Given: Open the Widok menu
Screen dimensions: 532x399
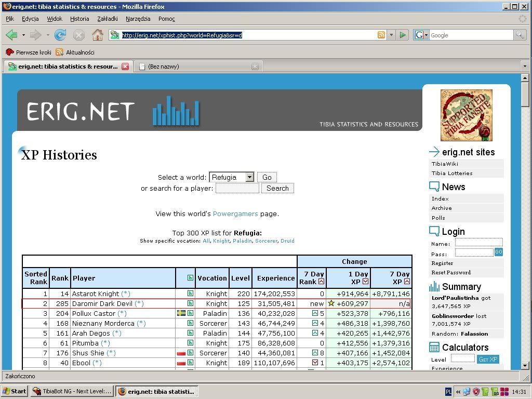Looking at the screenshot, I should (x=55, y=19).
